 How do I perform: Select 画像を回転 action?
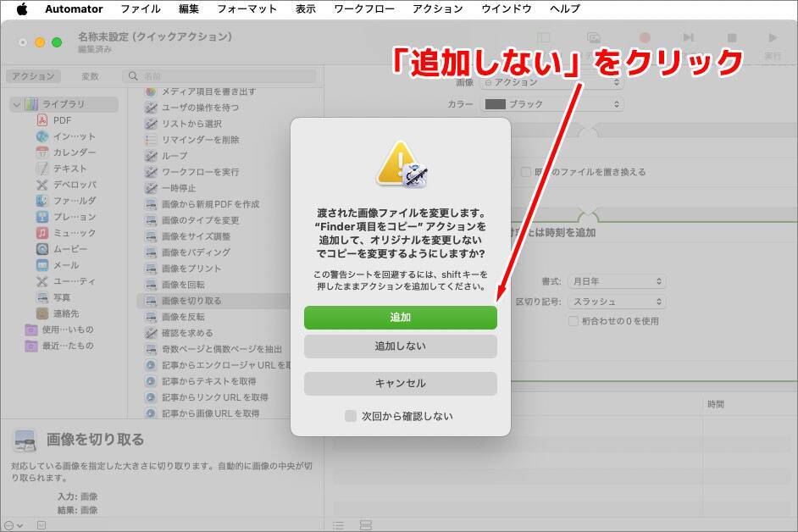(x=183, y=285)
